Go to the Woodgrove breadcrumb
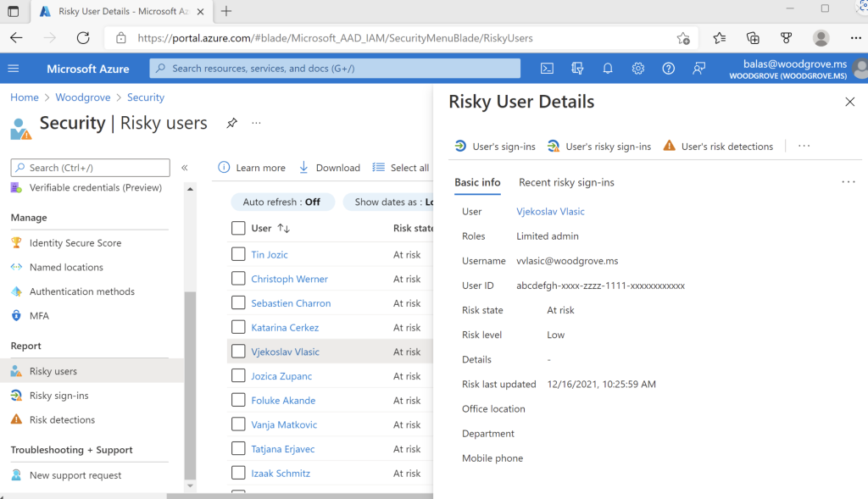Viewport: 868px width, 499px height. pos(83,97)
